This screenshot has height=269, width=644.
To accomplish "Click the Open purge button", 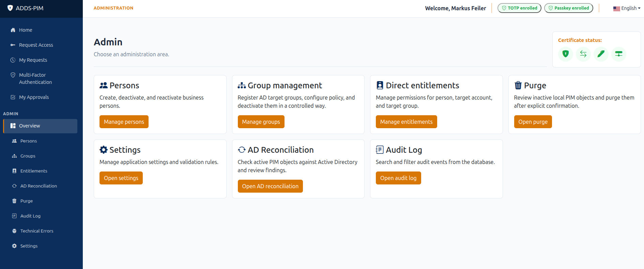I will pos(533,122).
